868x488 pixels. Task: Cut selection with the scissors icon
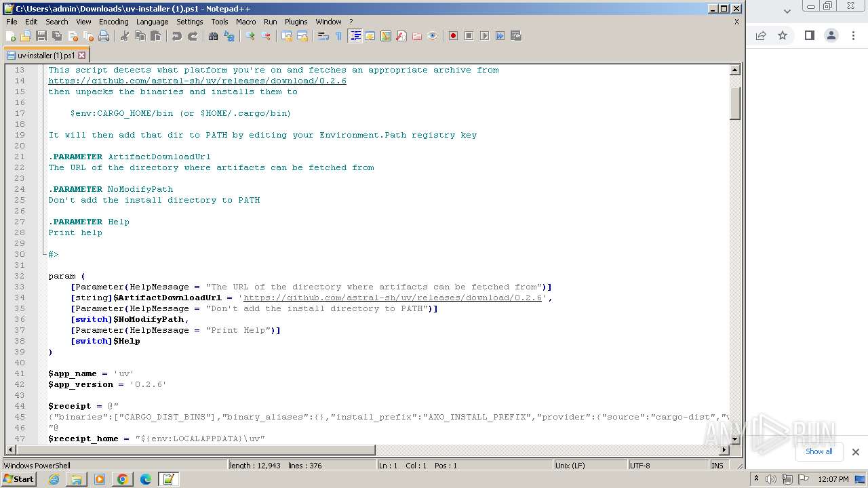pyautogui.click(x=125, y=36)
